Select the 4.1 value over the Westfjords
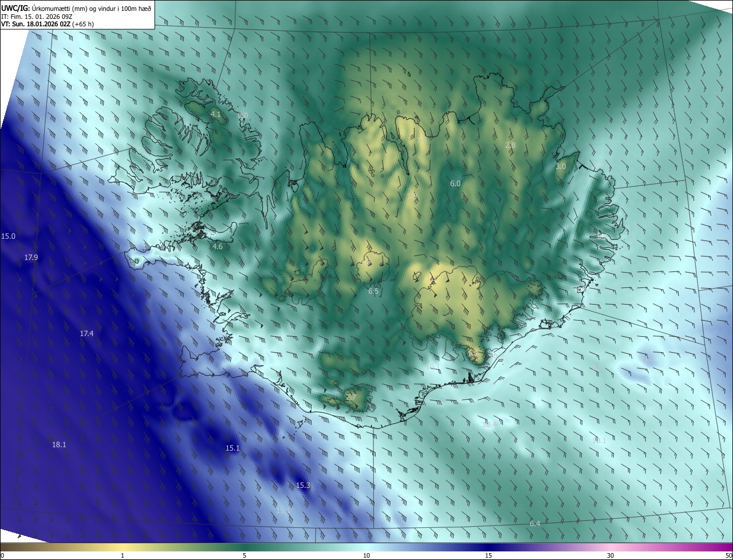The image size is (733, 560). point(216,115)
